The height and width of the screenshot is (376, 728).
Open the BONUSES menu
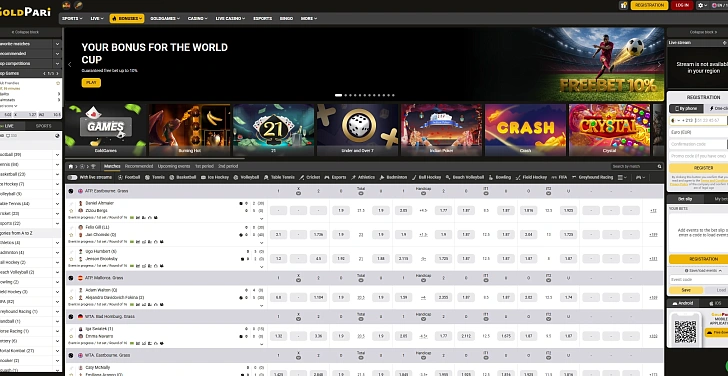tap(127, 19)
